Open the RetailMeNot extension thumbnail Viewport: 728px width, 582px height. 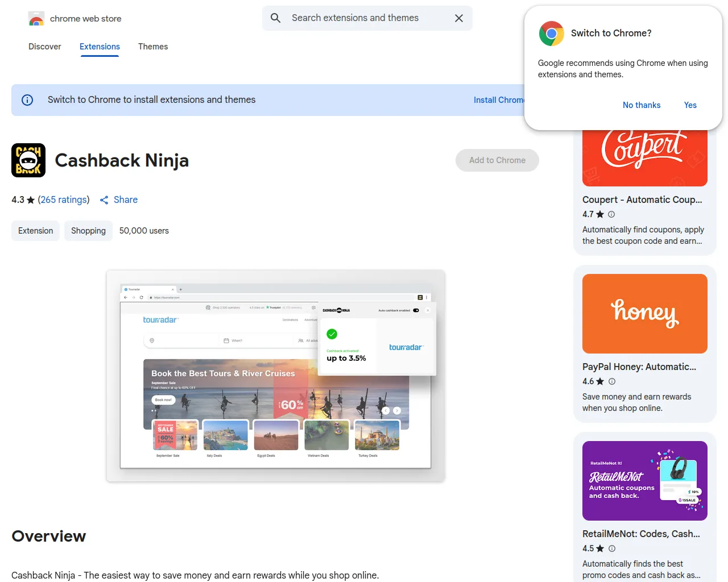coord(645,481)
